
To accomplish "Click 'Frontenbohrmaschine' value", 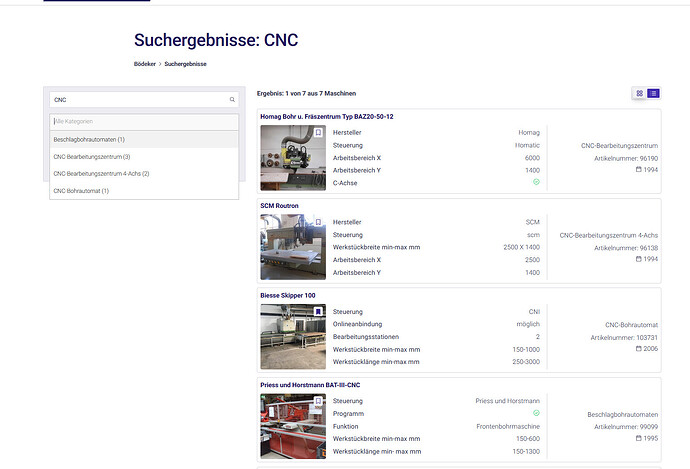I will pos(508,426).
